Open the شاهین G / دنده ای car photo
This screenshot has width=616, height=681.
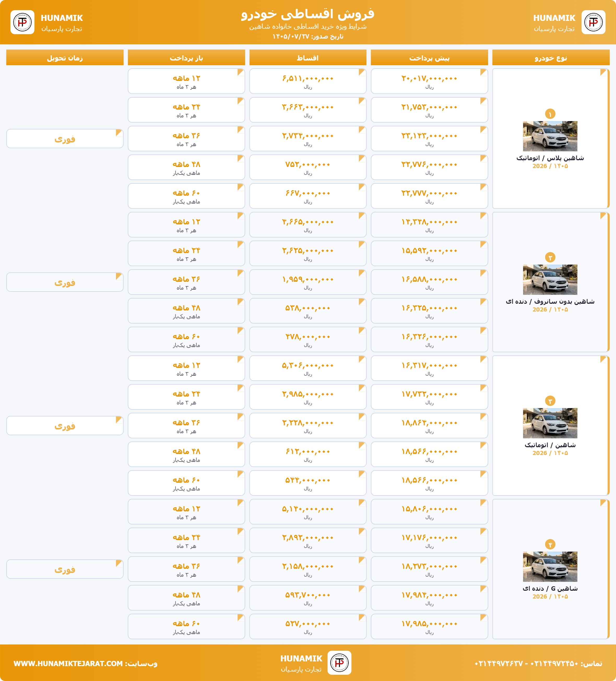click(550, 567)
